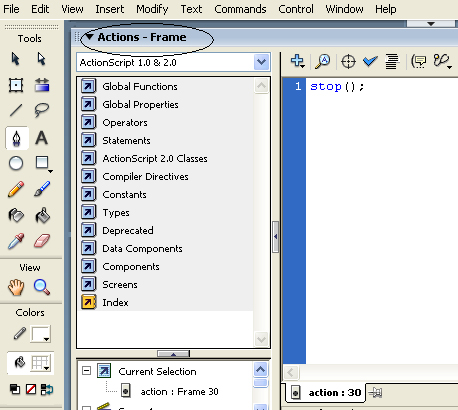Expand the Statements category

[126, 141]
